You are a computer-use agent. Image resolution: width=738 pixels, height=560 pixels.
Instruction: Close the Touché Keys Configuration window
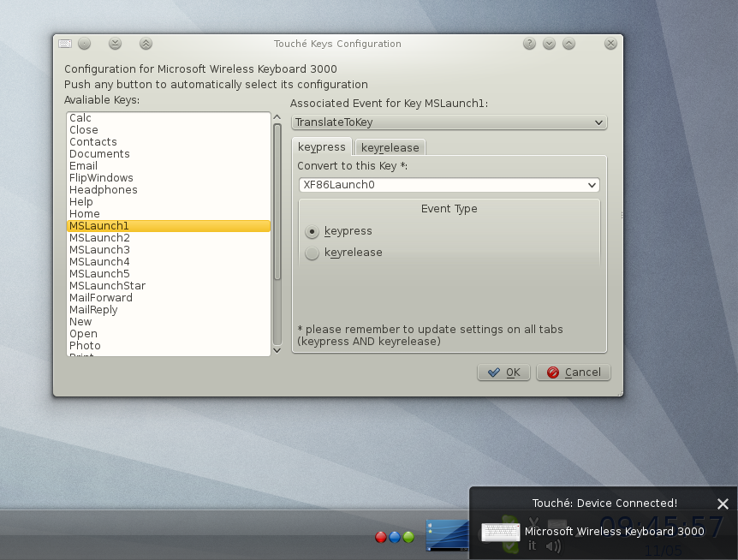pos(610,44)
